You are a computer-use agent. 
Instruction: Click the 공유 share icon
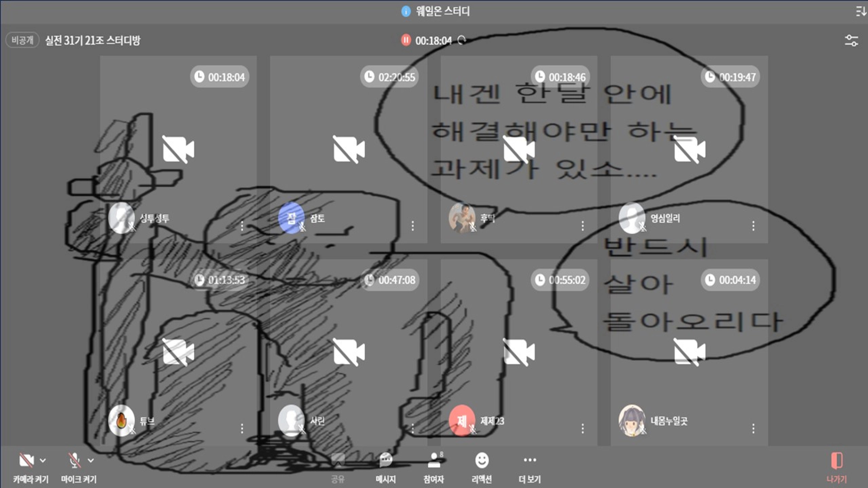[x=338, y=460]
